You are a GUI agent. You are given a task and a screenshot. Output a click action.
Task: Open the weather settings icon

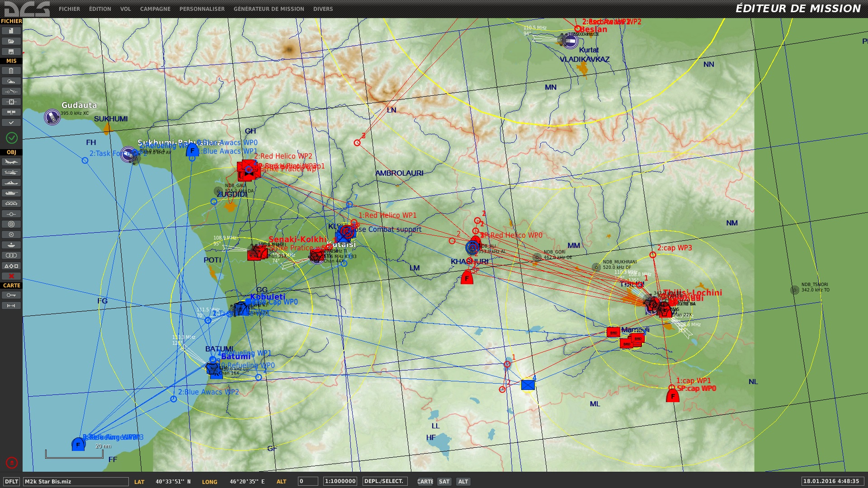point(11,81)
